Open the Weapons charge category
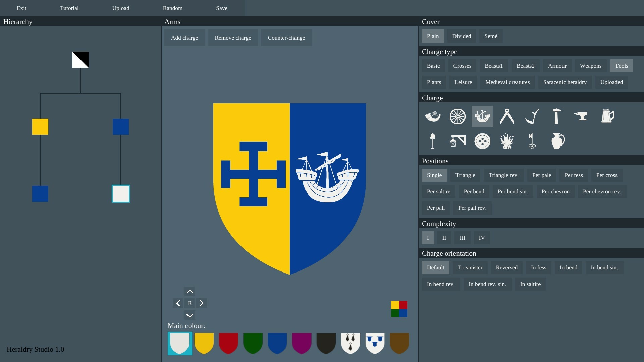The width and height of the screenshot is (644, 362). [x=590, y=66]
